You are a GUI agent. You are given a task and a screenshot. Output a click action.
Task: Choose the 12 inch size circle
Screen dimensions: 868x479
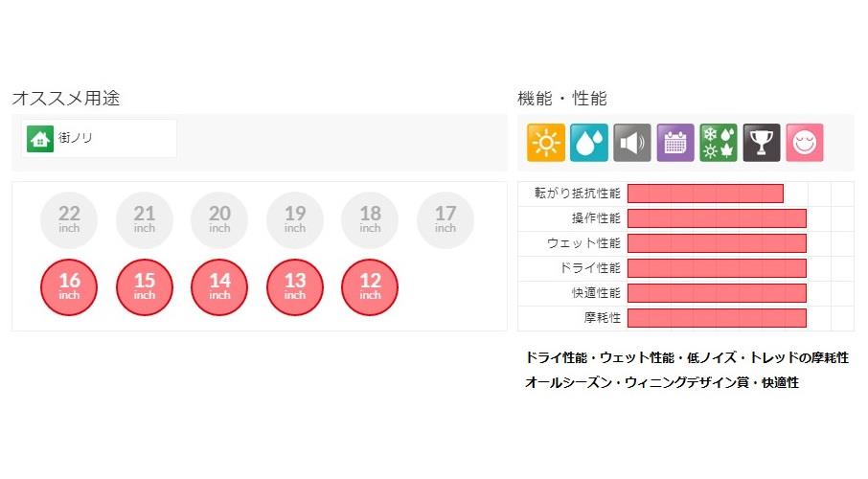pyautogui.click(x=370, y=286)
